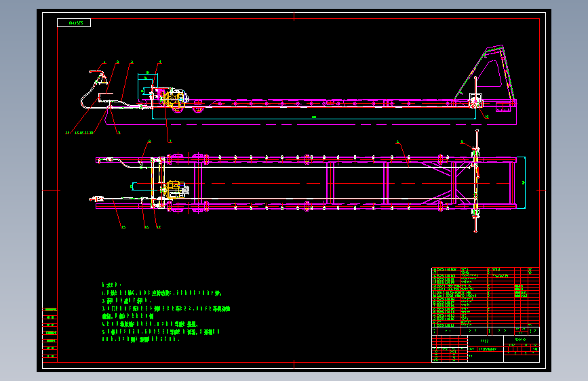
Task: Click callout number 6 in the plan view
Action: 397,142
